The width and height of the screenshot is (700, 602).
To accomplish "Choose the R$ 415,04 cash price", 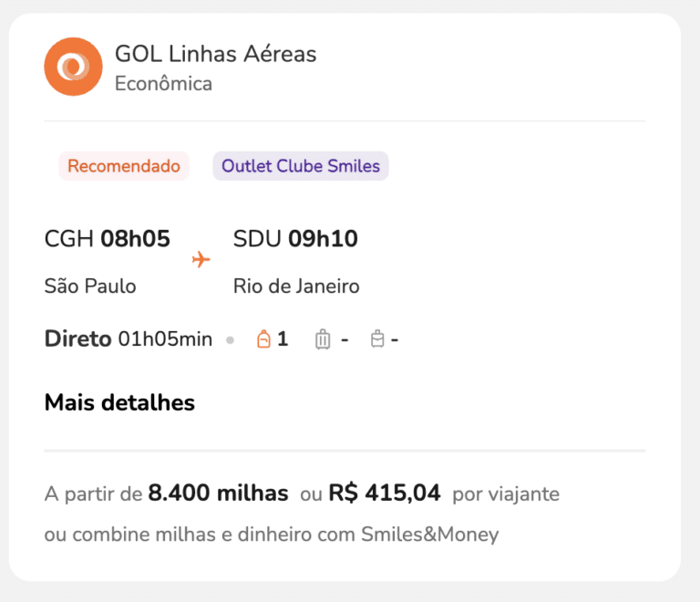I will pyautogui.click(x=385, y=493).
